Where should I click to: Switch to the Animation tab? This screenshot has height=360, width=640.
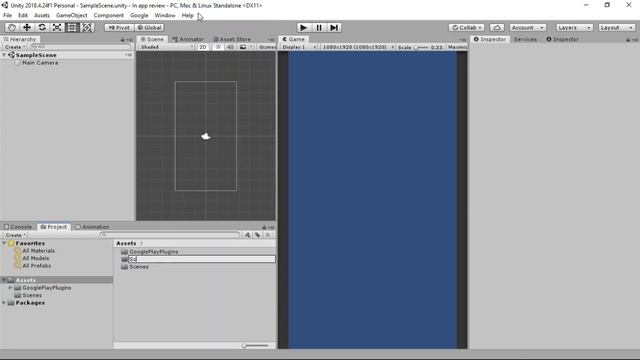92,227
